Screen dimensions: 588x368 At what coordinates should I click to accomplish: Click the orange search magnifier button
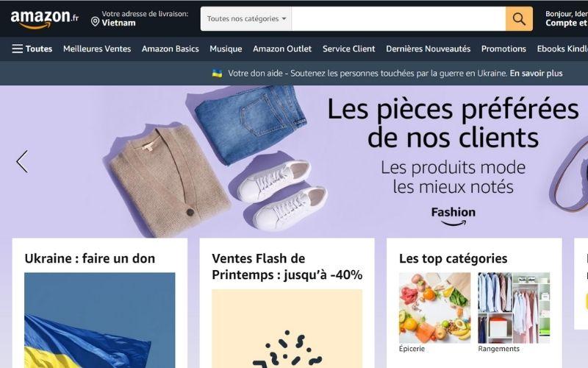519,19
